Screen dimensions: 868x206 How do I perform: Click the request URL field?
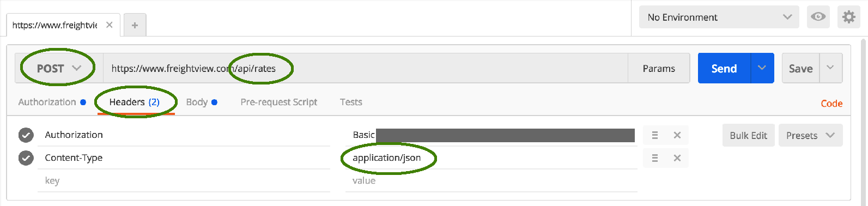click(x=365, y=68)
